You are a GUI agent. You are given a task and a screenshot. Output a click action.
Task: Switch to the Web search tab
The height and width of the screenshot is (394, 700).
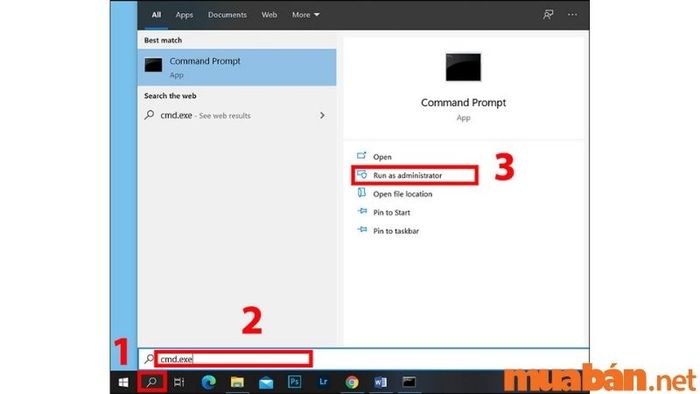click(x=269, y=15)
